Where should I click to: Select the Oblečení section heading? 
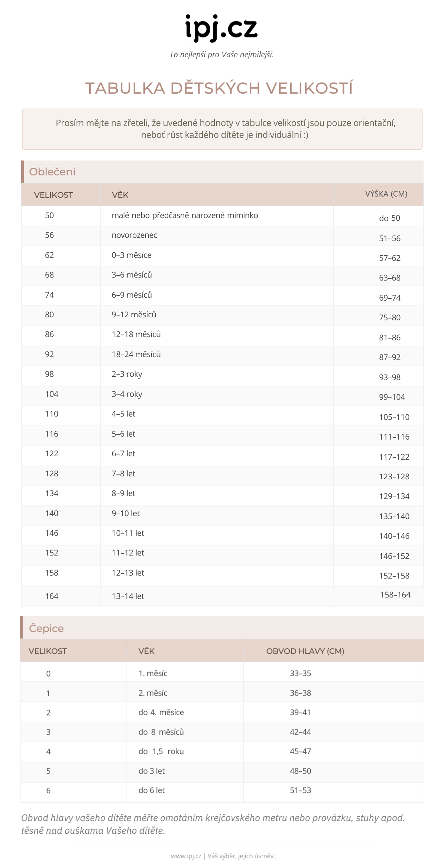52,172
